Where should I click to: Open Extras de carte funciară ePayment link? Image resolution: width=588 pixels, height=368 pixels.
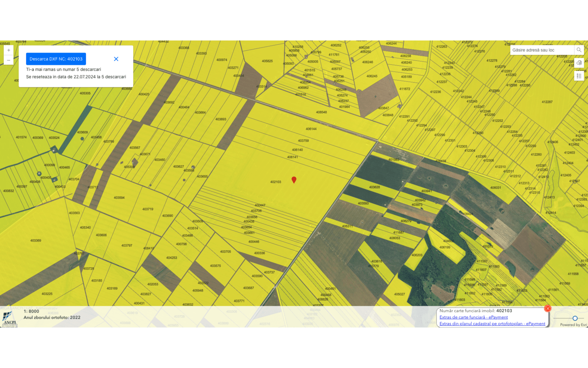pyautogui.click(x=474, y=317)
